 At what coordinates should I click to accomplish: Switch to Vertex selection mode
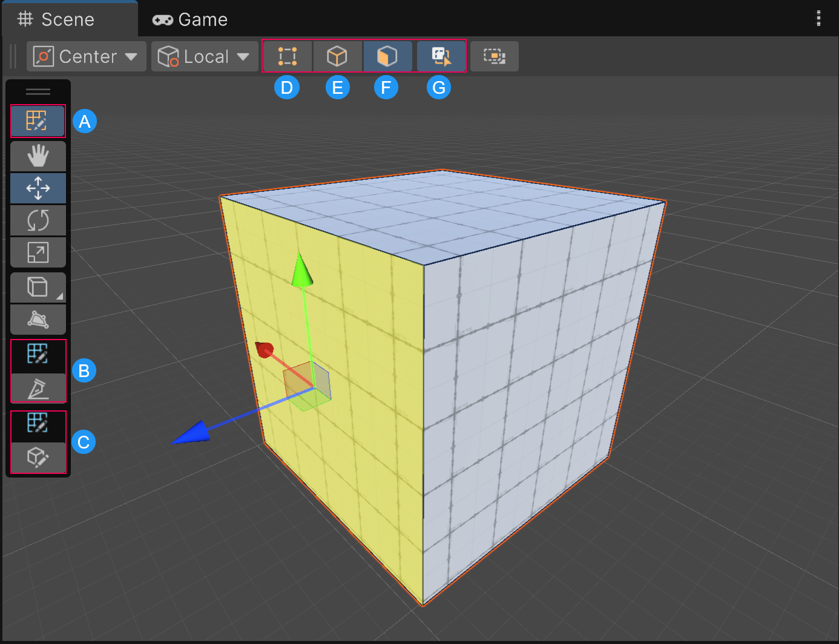[287, 56]
